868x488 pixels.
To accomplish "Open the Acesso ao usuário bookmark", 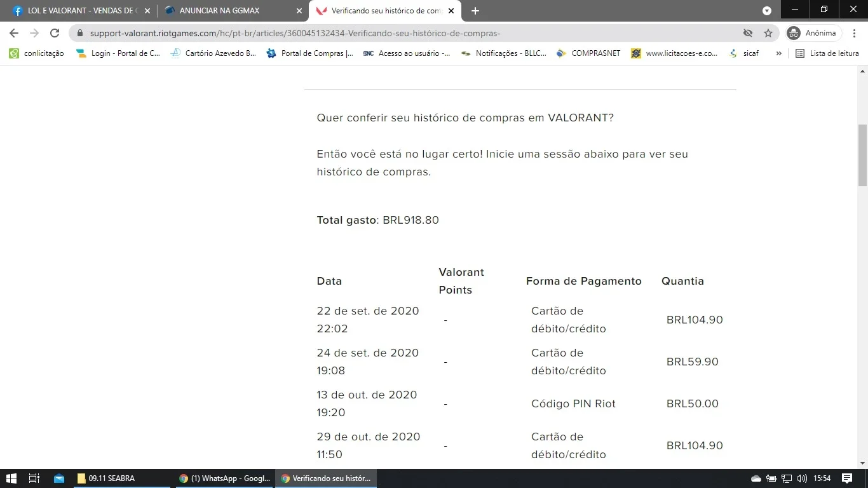I will click(407, 53).
